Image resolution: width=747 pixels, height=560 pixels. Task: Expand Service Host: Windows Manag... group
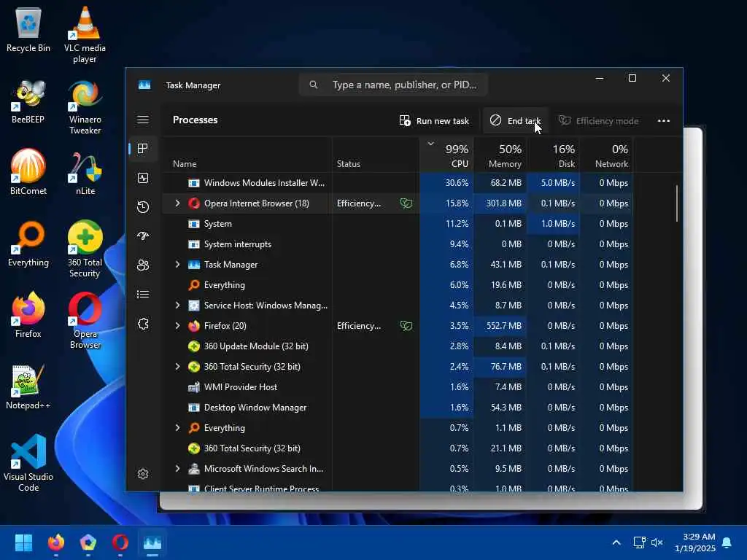(x=177, y=306)
